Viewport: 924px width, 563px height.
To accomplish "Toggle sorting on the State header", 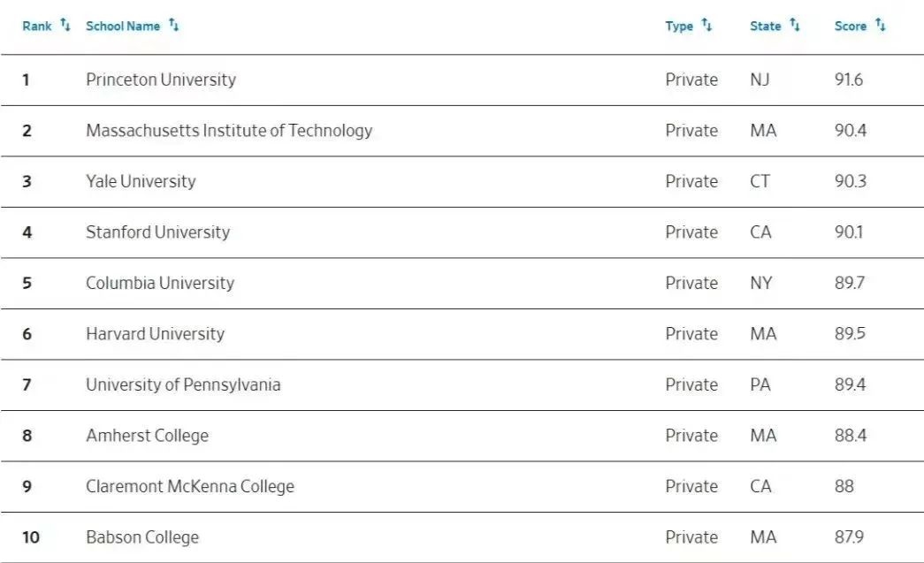I will point(765,26).
